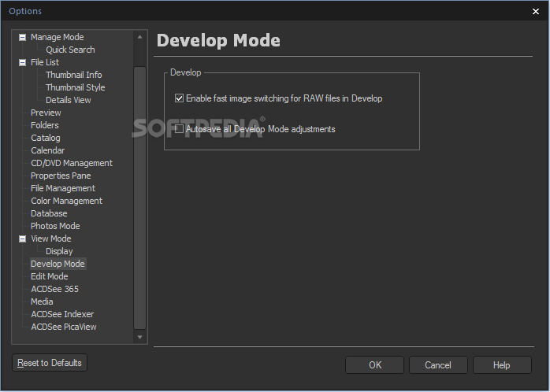Select Preview in options tree
This screenshot has width=550, height=392.
click(46, 113)
